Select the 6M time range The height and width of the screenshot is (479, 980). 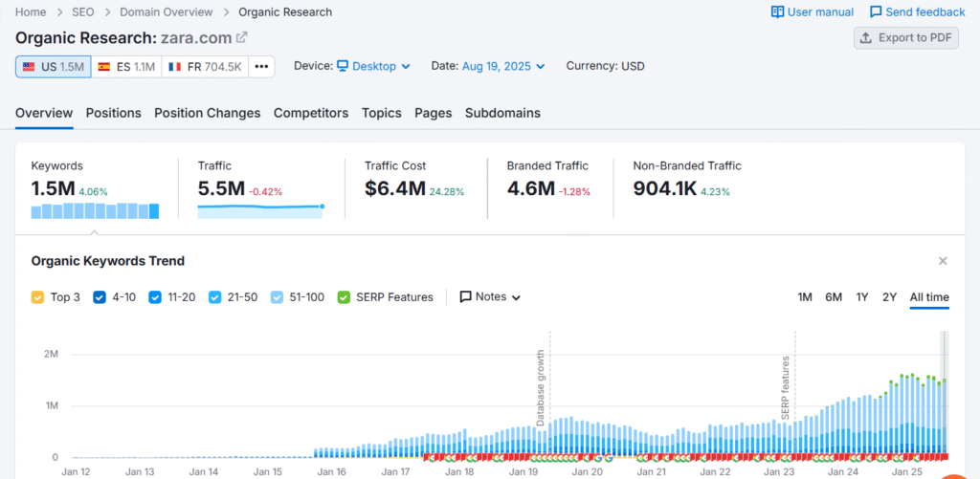834,297
